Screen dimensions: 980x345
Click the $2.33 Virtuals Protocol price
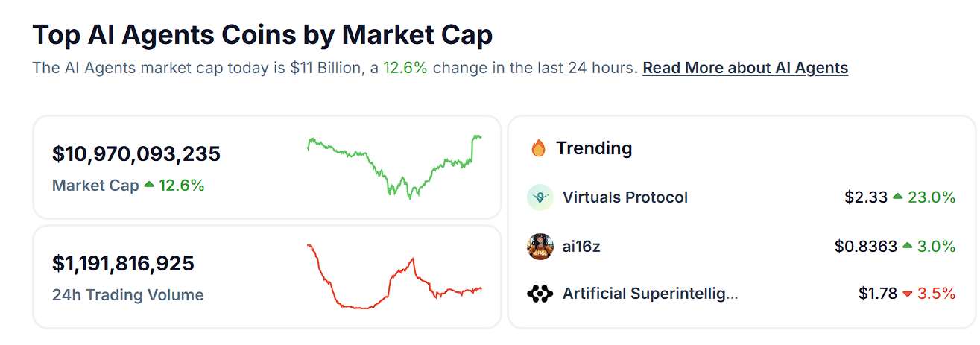point(866,197)
